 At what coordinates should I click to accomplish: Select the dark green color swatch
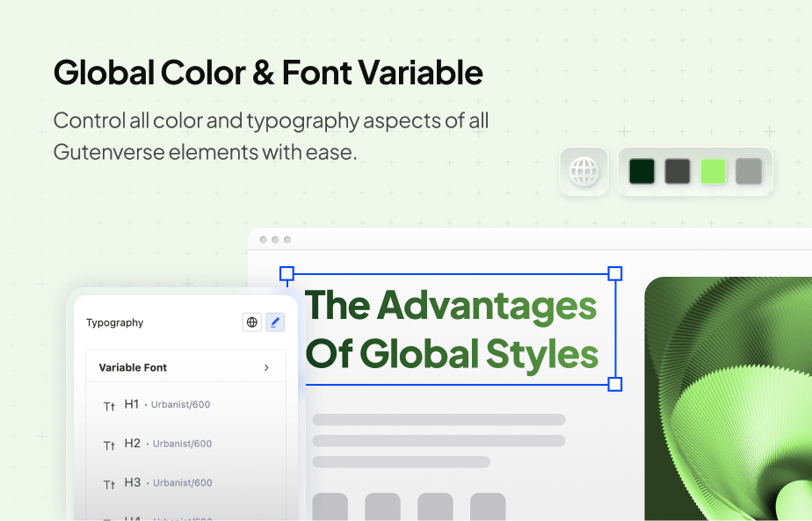[x=642, y=171]
